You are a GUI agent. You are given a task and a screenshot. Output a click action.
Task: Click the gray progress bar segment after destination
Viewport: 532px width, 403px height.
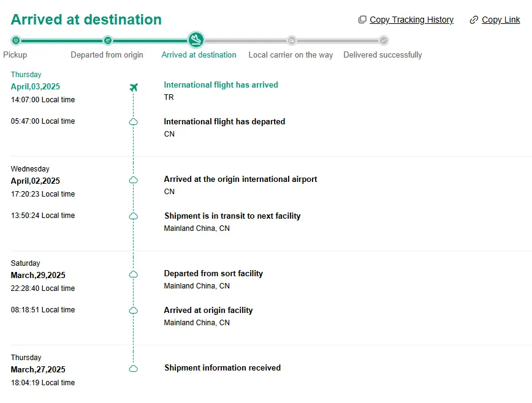[246, 40]
